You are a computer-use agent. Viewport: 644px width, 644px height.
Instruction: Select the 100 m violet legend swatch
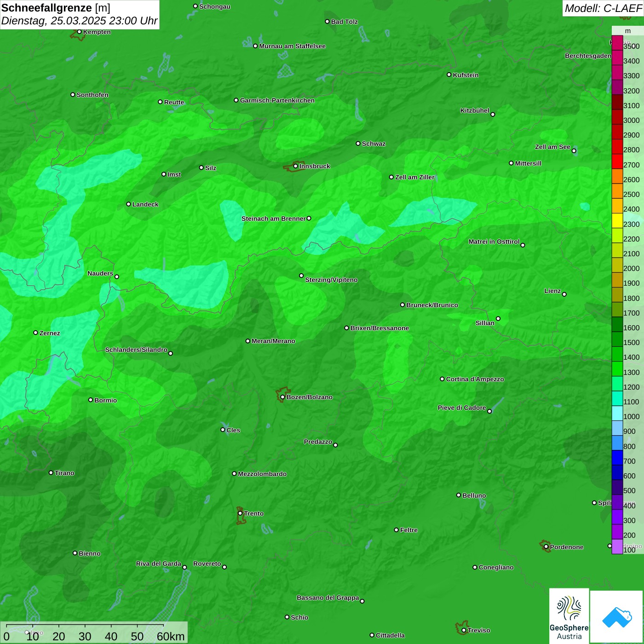click(617, 546)
